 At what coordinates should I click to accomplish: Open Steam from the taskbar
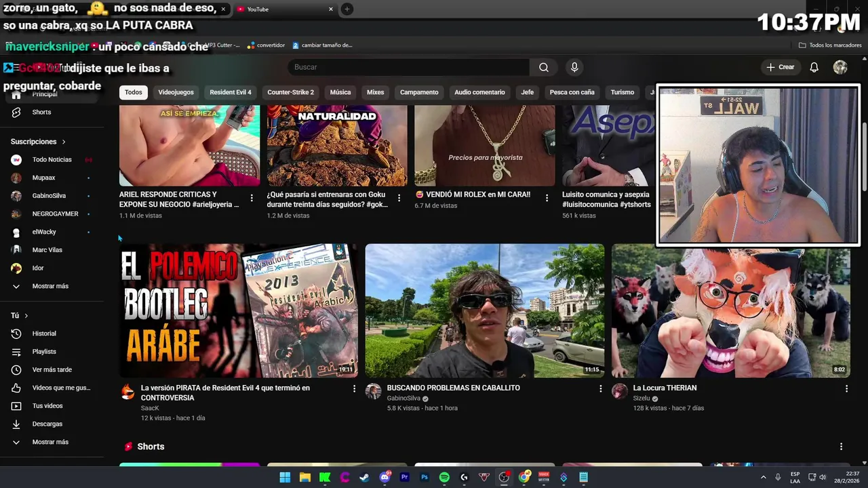tap(364, 477)
